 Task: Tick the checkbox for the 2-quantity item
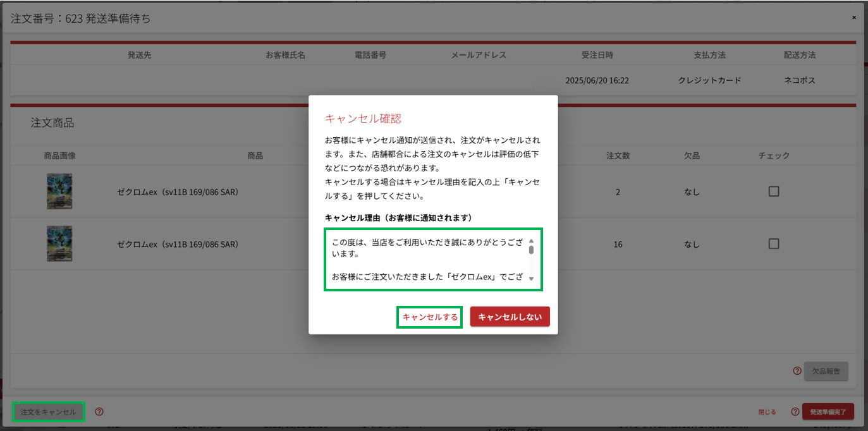pos(774,191)
